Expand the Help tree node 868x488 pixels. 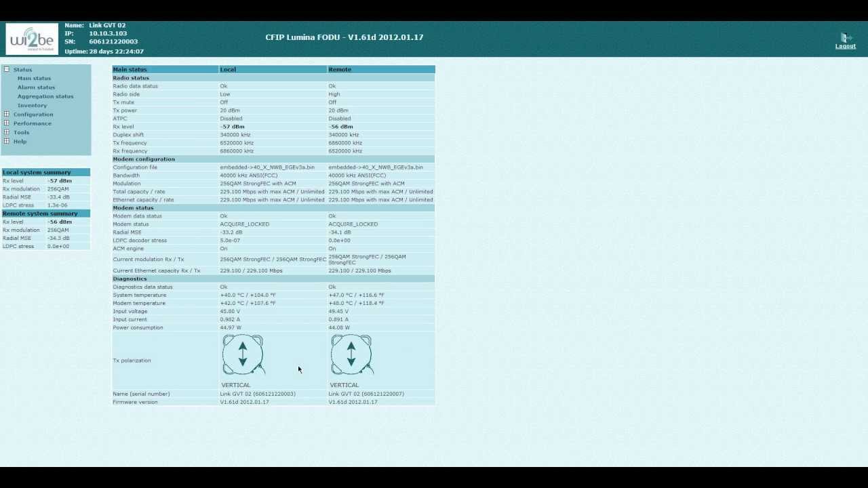(x=7, y=141)
